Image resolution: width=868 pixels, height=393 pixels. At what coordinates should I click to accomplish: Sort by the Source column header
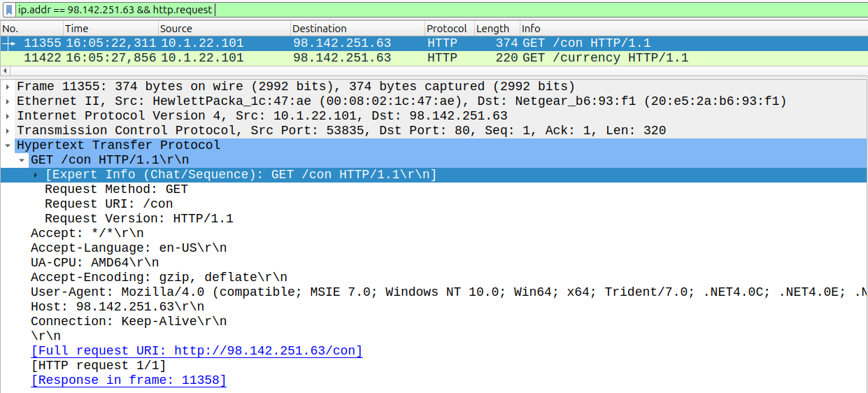click(224, 29)
